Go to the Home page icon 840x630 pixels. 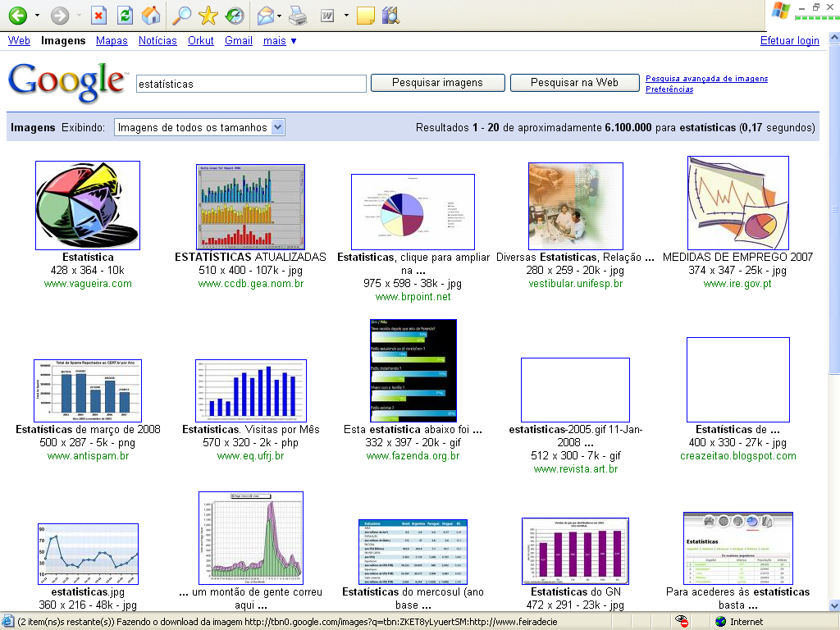pos(151,15)
